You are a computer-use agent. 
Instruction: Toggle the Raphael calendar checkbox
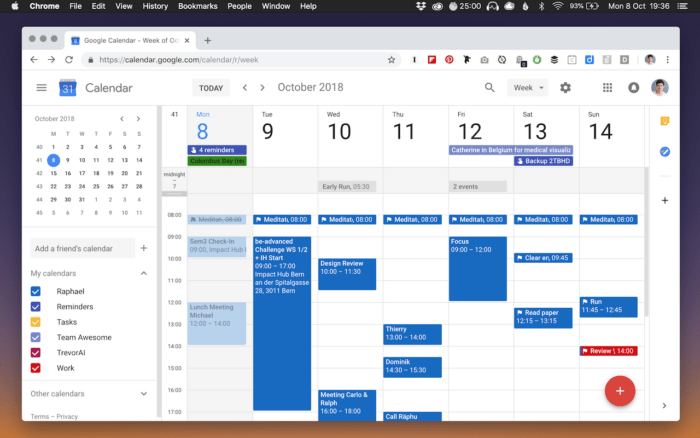click(36, 292)
